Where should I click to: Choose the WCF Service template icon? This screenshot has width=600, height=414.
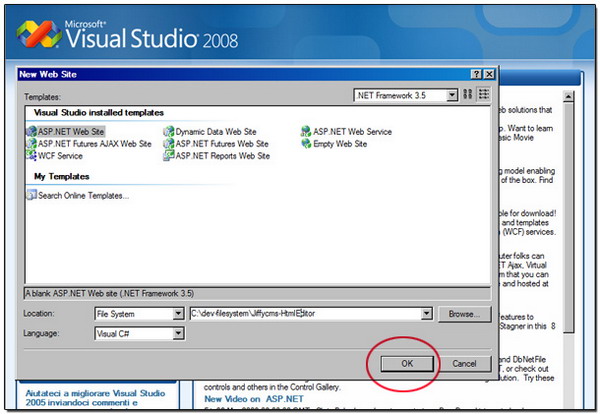coord(31,156)
